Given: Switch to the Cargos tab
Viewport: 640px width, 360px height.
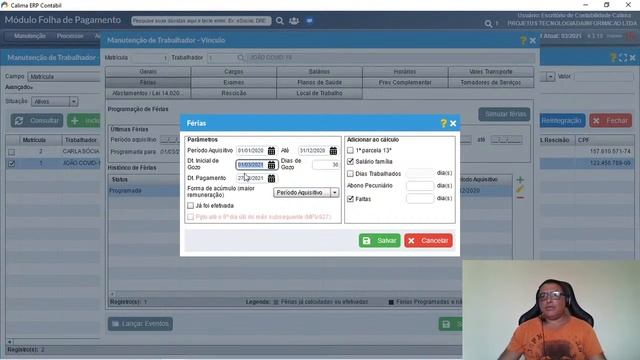Looking at the screenshot, I should [233, 72].
